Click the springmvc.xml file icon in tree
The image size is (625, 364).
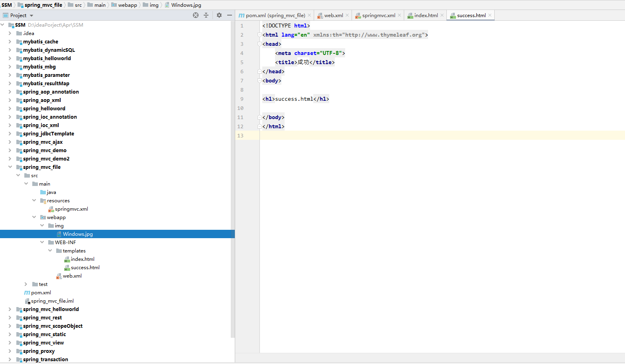tap(51, 209)
